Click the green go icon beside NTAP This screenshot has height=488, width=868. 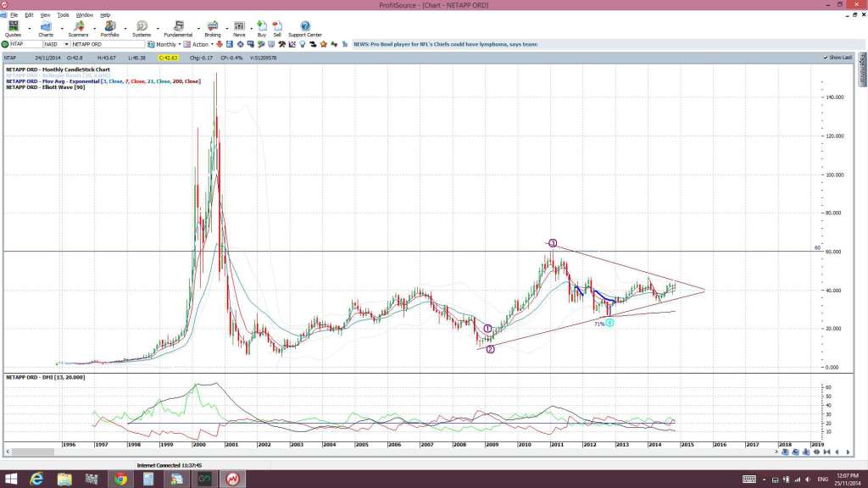(x=5, y=44)
